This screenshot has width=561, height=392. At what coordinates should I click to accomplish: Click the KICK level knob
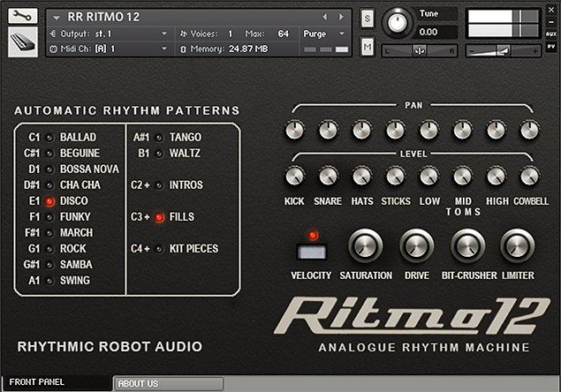(x=294, y=176)
